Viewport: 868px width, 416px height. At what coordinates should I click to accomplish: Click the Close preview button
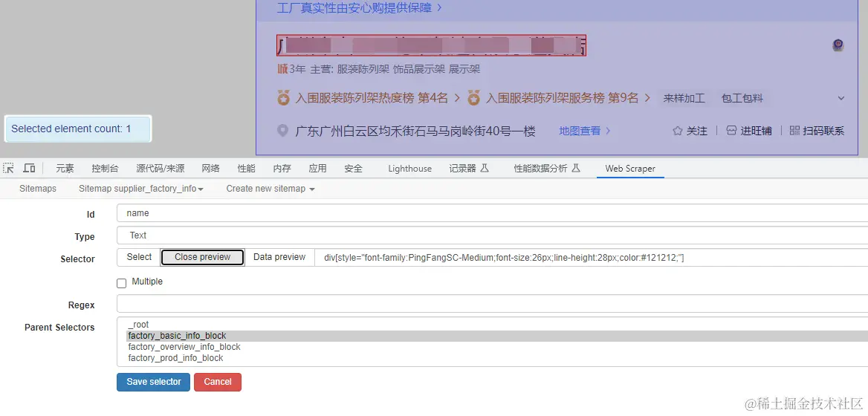click(x=203, y=257)
